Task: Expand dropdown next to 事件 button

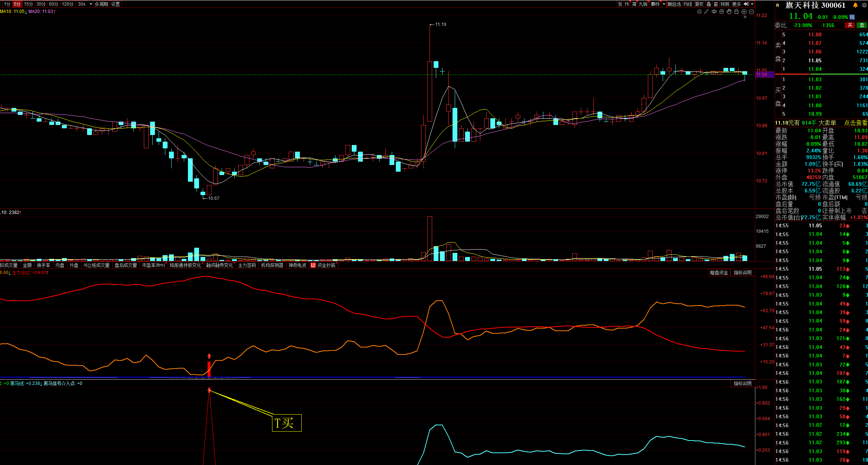Action: [664, 4]
